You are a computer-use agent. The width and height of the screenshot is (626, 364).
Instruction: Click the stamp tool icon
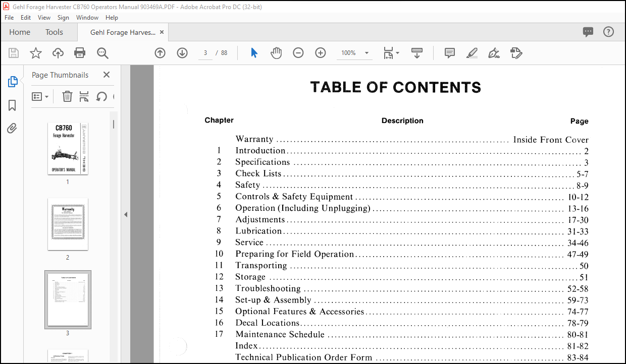[516, 53]
